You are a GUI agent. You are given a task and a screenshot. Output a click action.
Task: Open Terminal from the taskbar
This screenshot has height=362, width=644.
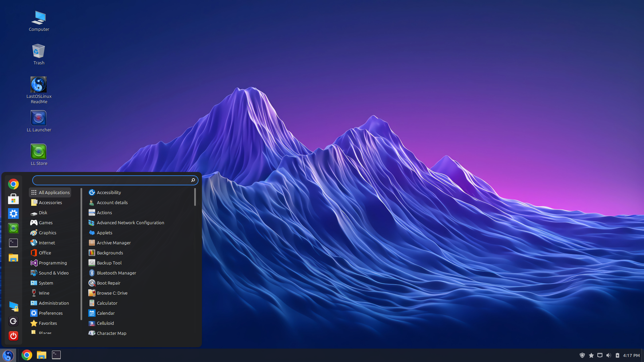click(x=56, y=355)
